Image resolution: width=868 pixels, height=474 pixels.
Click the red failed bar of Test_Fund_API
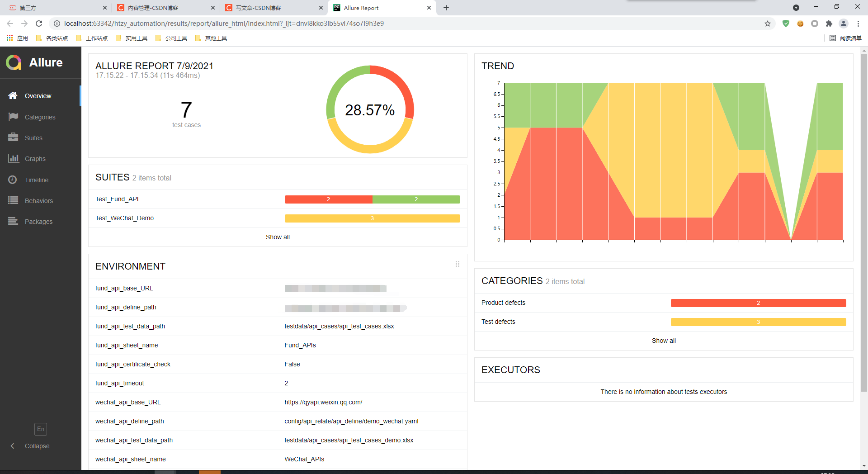tap(328, 199)
